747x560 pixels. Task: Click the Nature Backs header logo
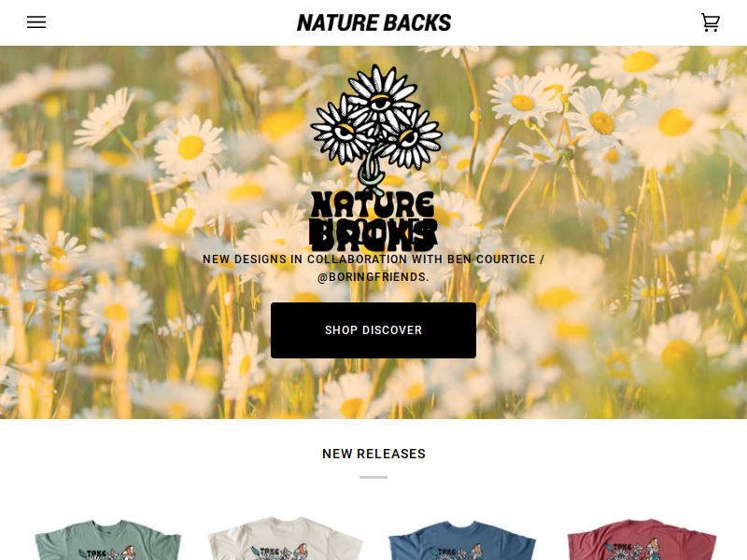(374, 22)
